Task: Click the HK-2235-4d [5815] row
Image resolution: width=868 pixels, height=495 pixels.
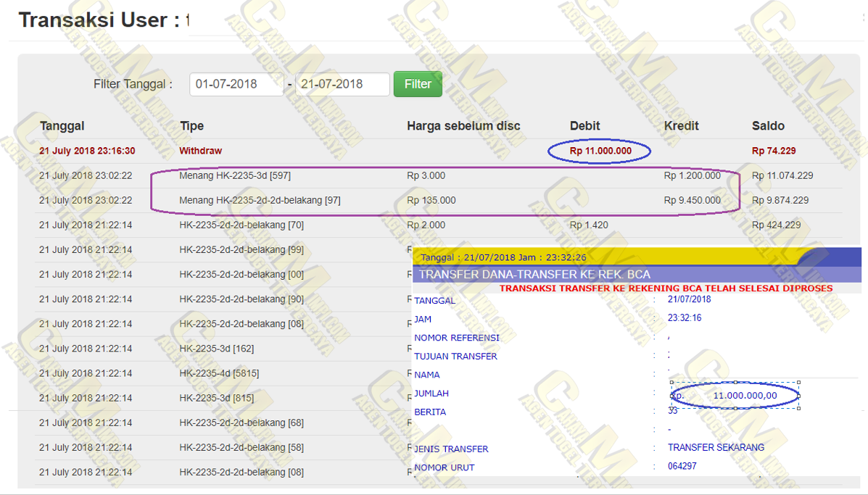Action: 219,373
